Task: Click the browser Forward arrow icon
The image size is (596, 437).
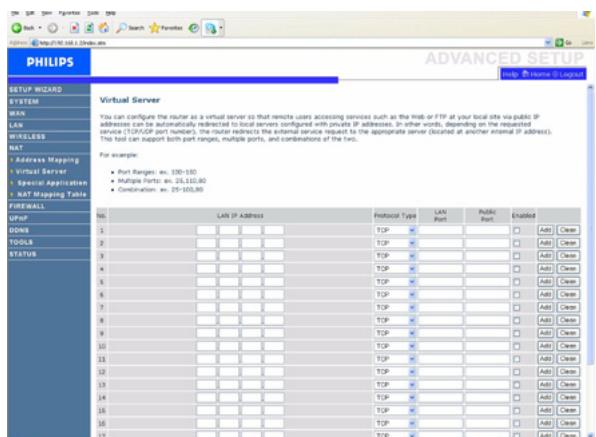Action: click(x=53, y=28)
